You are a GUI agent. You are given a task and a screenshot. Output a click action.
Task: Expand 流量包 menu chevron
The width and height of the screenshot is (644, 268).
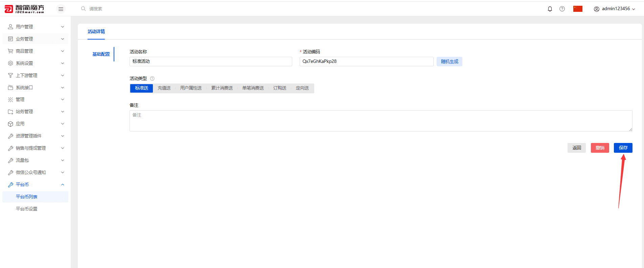63,160
